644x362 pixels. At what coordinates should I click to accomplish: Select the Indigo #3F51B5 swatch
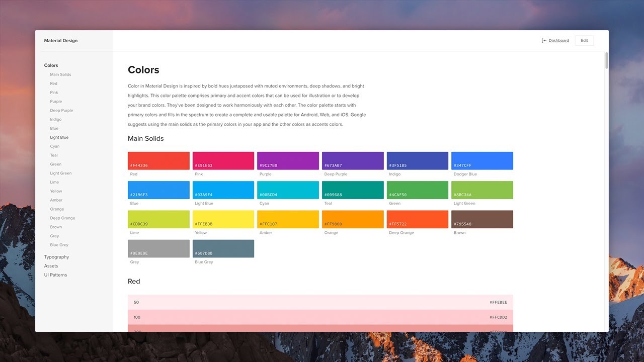(x=418, y=161)
